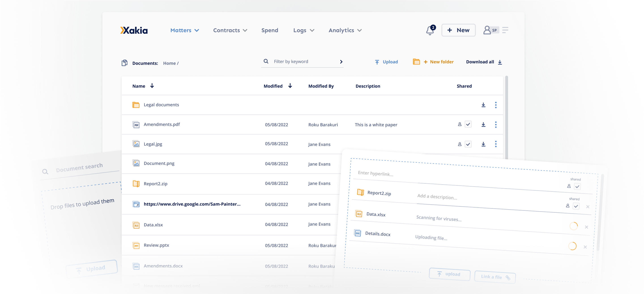This screenshot has height=294, width=644.
Task: Download Legal.jpg
Action: (483, 144)
